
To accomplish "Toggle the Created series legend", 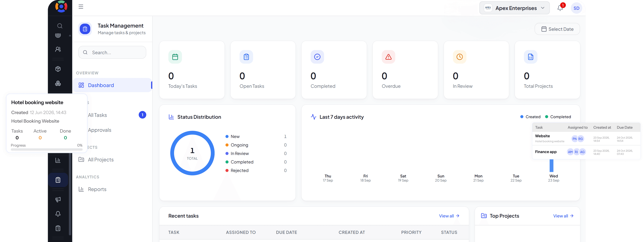I will click(x=530, y=117).
